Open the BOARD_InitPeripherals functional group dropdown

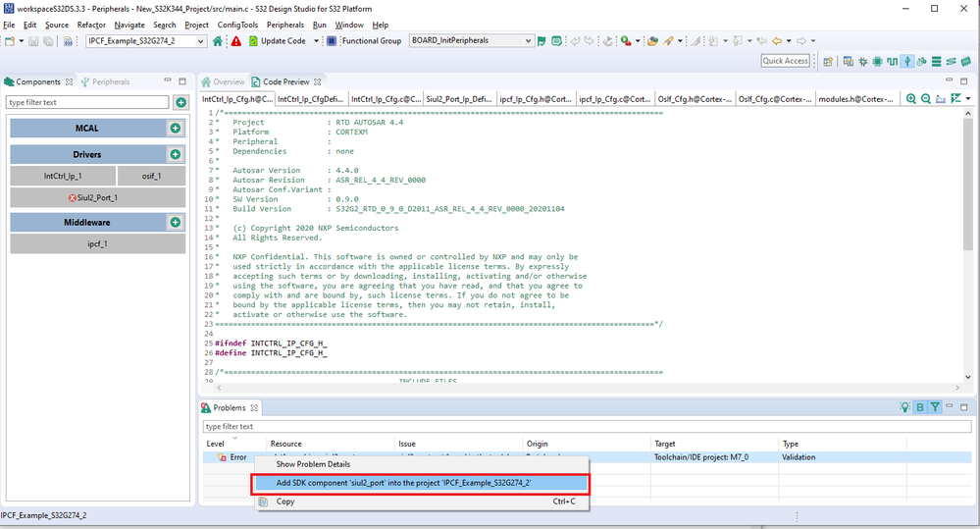tap(471, 40)
